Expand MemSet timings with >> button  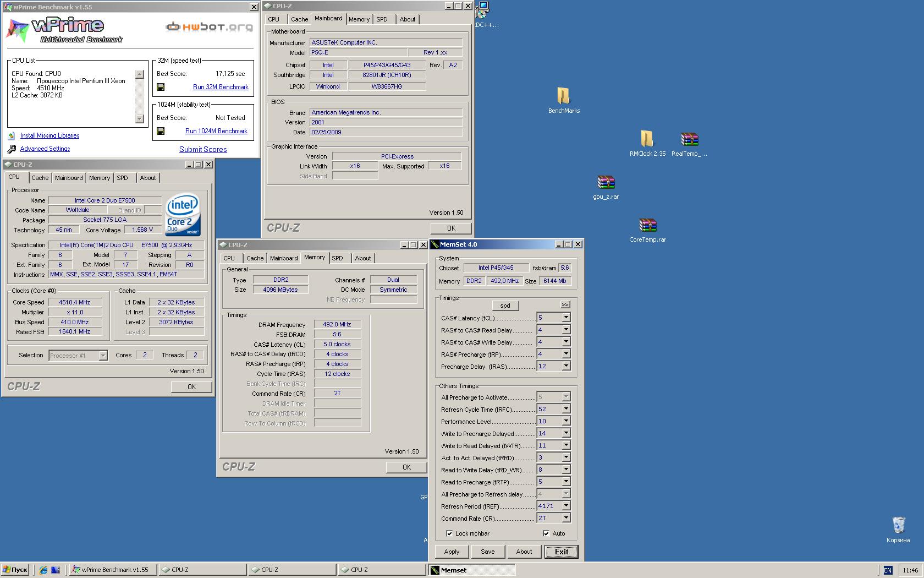pyautogui.click(x=565, y=304)
